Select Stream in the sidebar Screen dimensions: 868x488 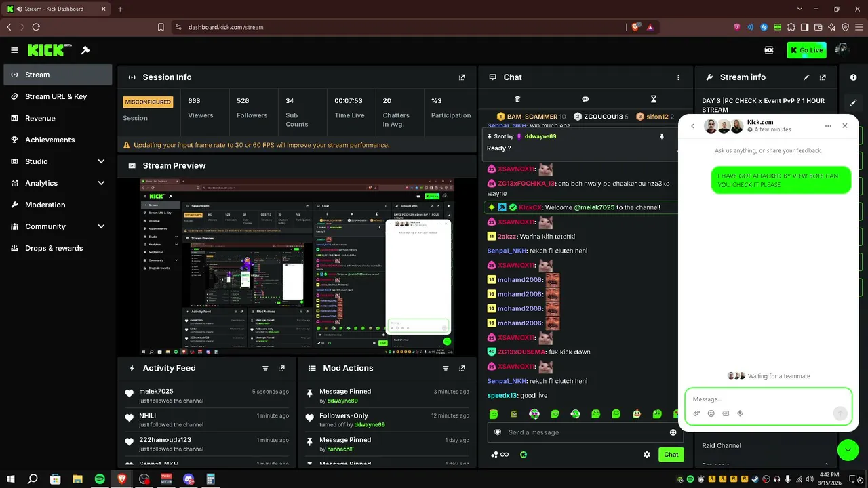[x=58, y=75]
